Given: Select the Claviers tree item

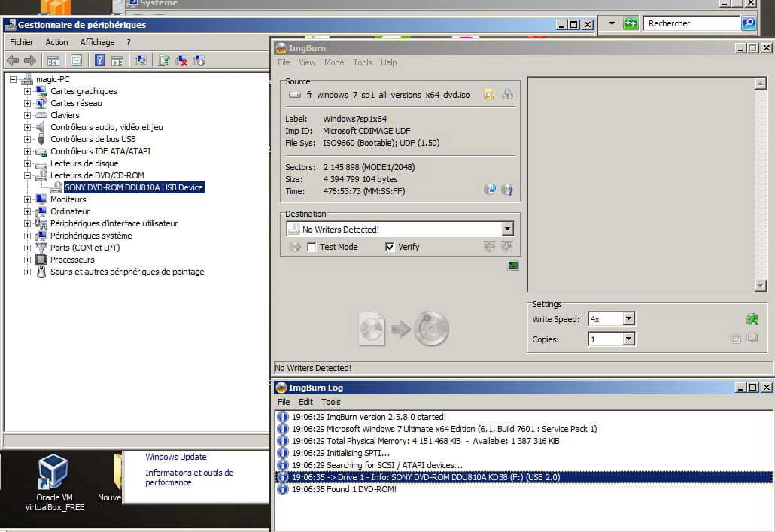Looking at the screenshot, I should pyautogui.click(x=65, y=115).
